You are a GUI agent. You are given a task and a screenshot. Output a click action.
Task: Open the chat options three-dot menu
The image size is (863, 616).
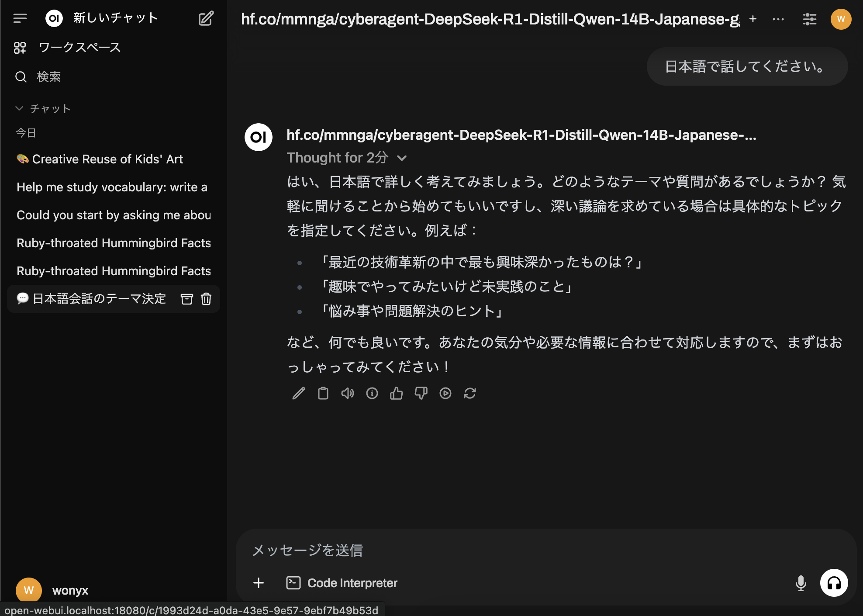point(778,19)
